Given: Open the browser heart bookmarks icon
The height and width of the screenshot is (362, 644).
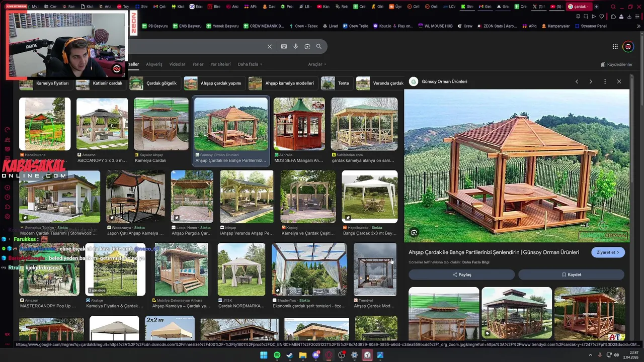Looking at the screenshot, I should (x=601, y=17).
